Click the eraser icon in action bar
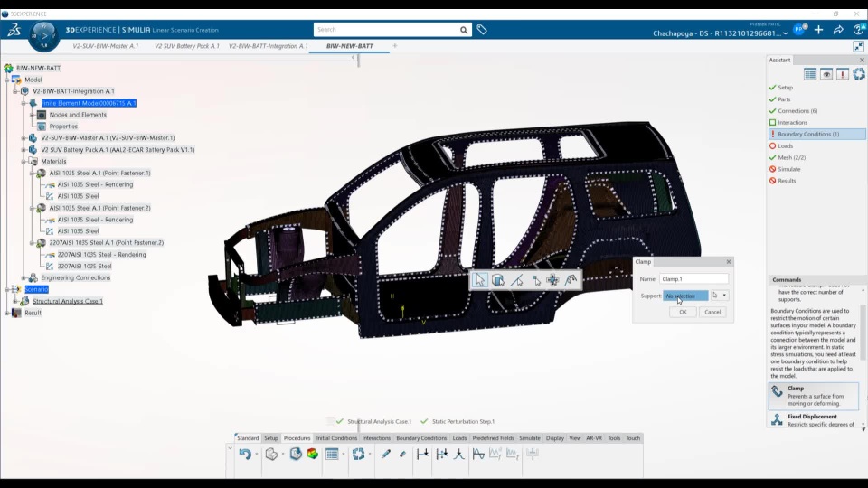This screenshot has width=868, height=488. point(402,455)
